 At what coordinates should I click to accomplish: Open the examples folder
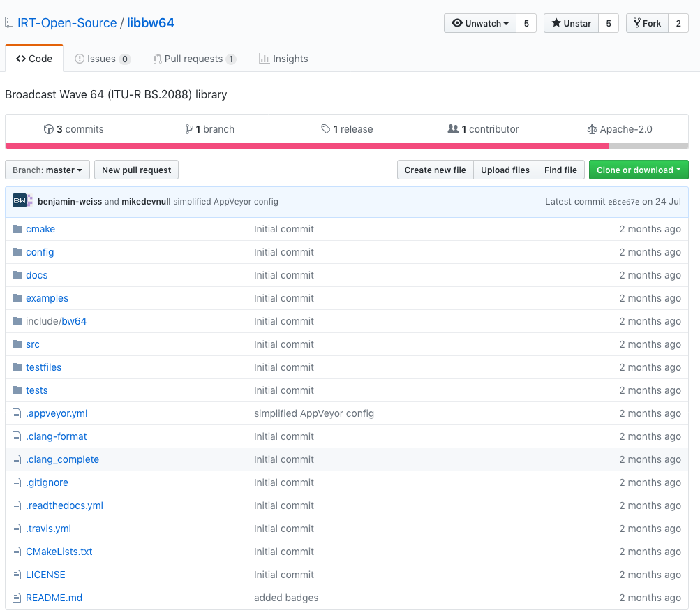pyautogui.click(x=47, y=298)
